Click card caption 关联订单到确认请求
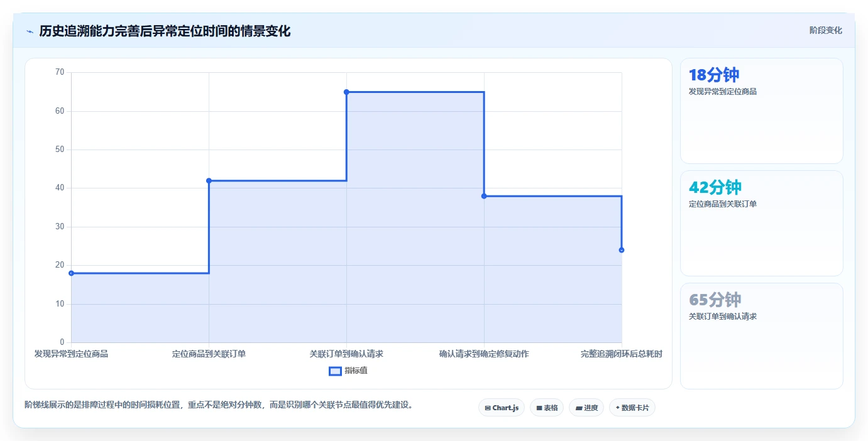 (723, 317)
